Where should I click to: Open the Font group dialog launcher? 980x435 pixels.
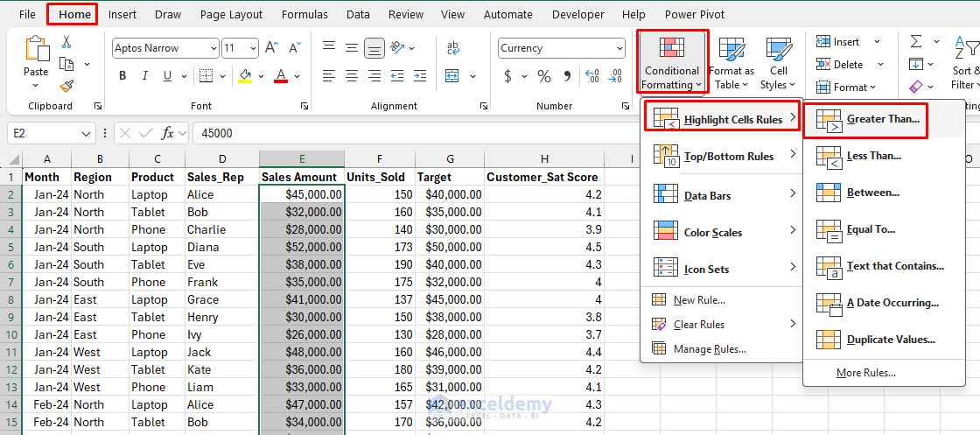click(x=304, y=106)
